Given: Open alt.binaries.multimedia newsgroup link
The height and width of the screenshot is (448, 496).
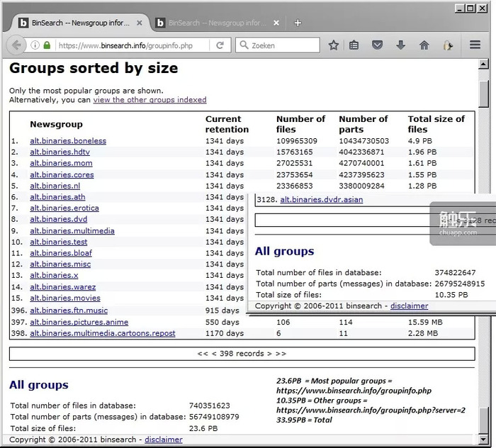Looking at the screenshot, I should pyautogui.click(x=72, y=230).
